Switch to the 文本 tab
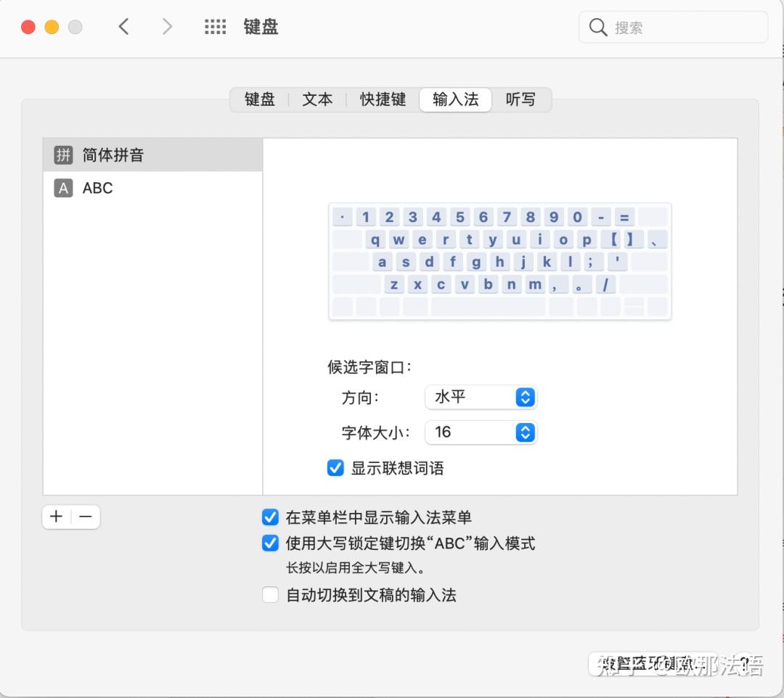 pyautogui.click(x=317, y=99)
